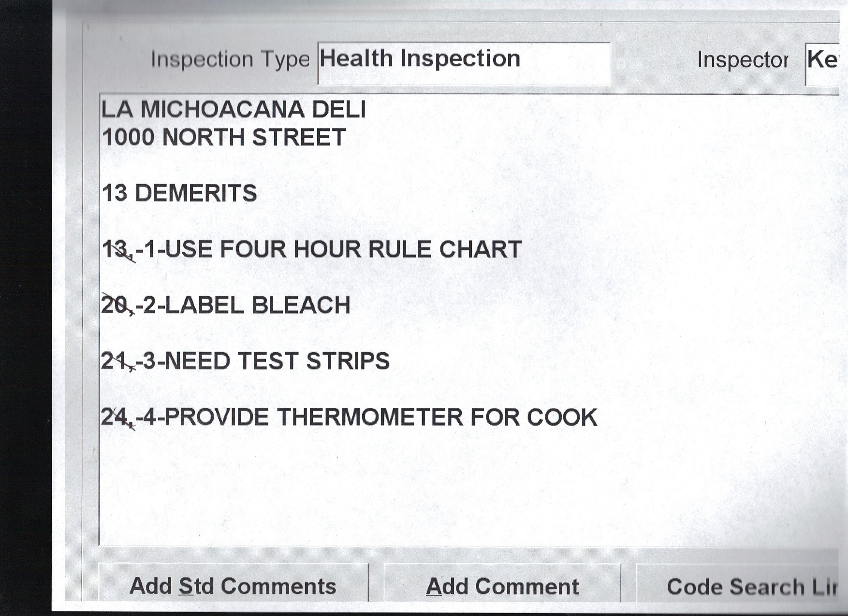Select the 13 DEMERITS line
This screenshot has width=848, height=616.
179,193
